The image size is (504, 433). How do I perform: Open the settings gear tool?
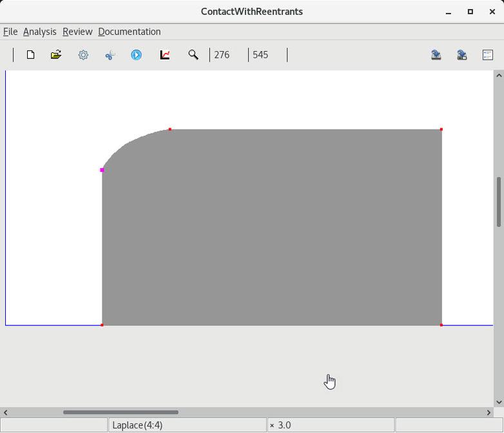coord(83,55)
